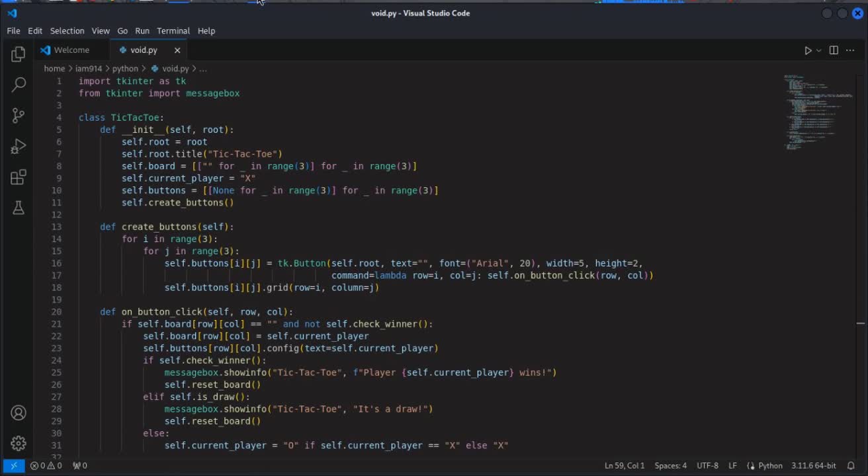The height and width of the screenshot is (476, 868).
Task: Open the Manage gear icon
Action: (19, 443)
